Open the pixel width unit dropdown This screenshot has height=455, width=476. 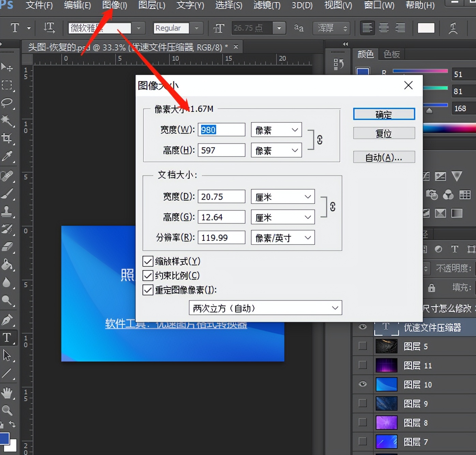276,130
